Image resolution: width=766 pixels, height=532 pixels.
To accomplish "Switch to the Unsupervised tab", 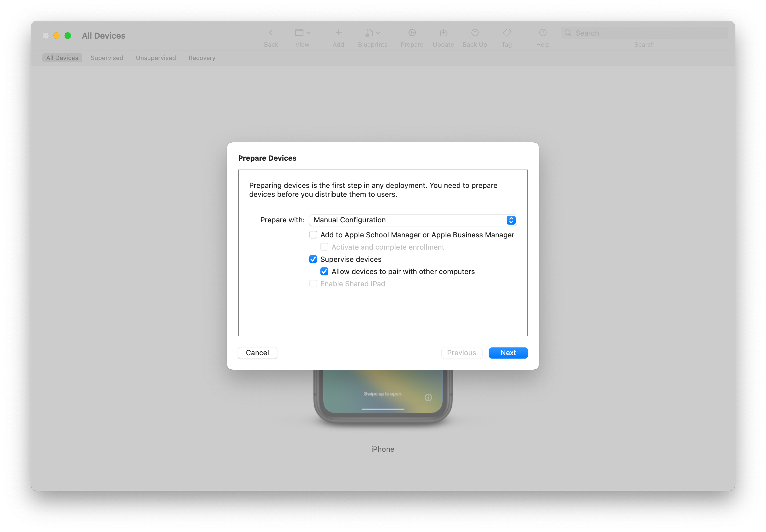I will (x=156, y=58).
